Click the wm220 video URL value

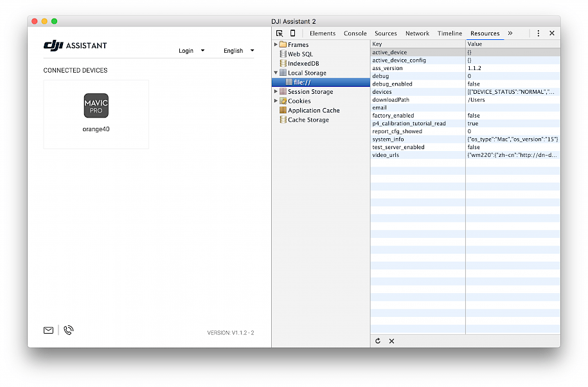pyautogui.click(x=512, y=155)
